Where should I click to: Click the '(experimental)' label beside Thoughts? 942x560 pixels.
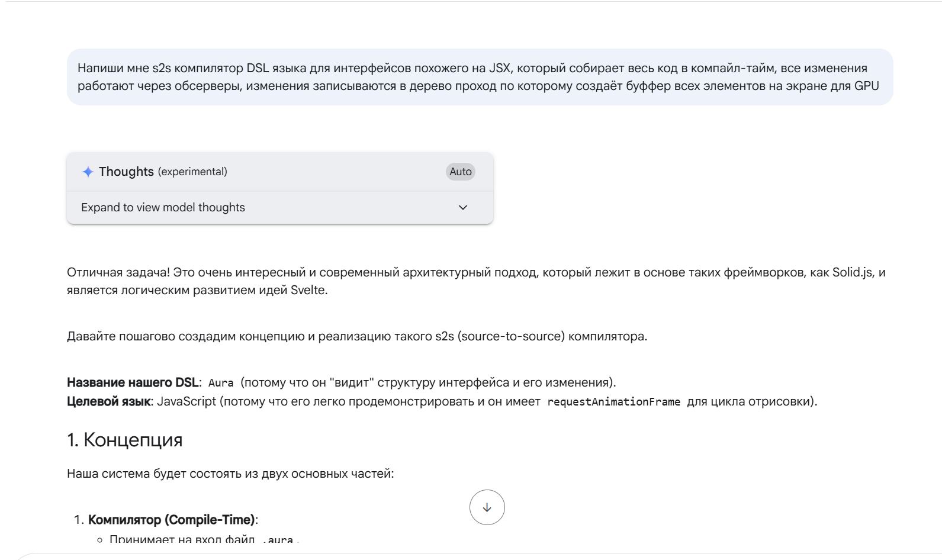tap(192, 172)
